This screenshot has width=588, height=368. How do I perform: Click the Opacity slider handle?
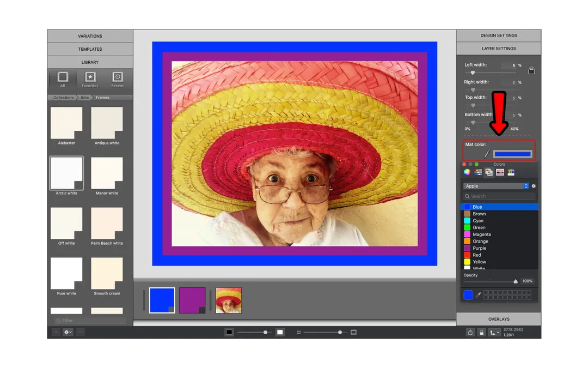coord(516,281)
